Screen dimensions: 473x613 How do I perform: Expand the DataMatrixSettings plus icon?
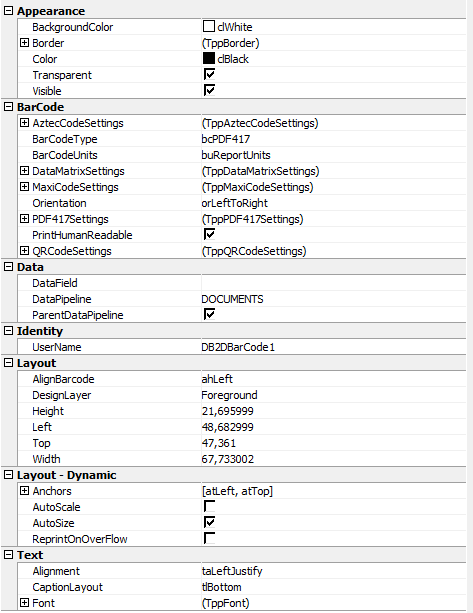pyautogui.click(x=24, y=171)
